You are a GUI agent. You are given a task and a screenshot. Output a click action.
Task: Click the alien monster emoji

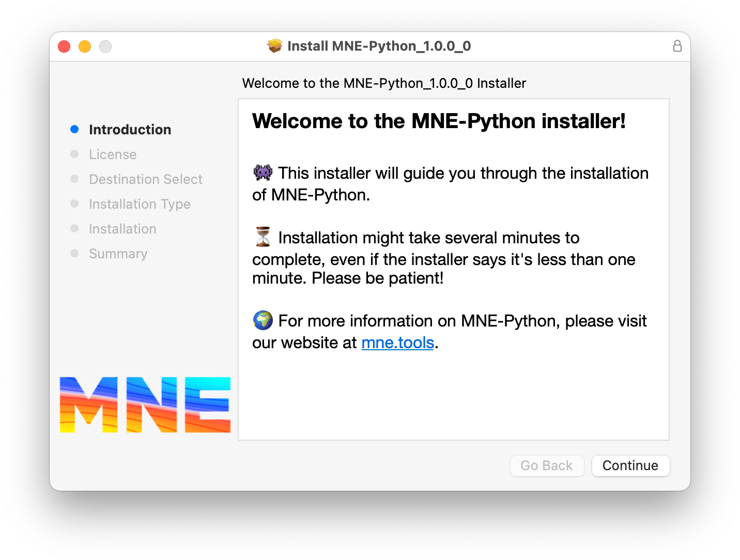click(263, 173)
